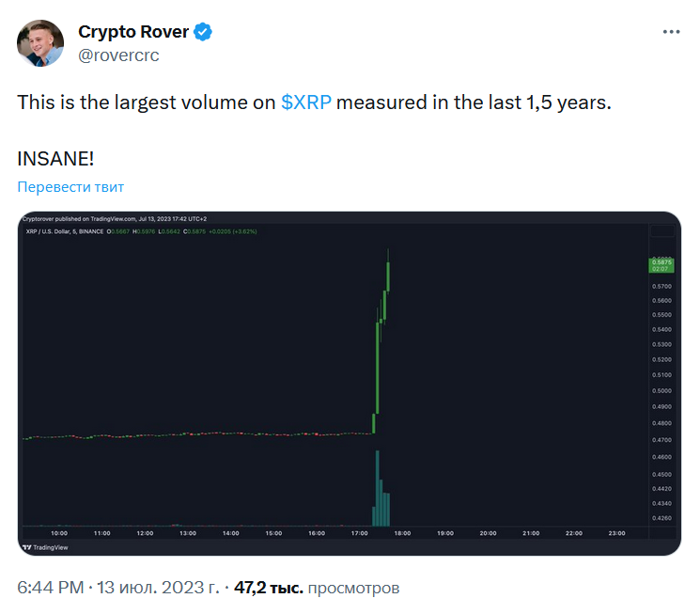The height and width of the screenshot is (614, 700).
Task: Open the three-dot more options menu
Action: pos(670,32)
